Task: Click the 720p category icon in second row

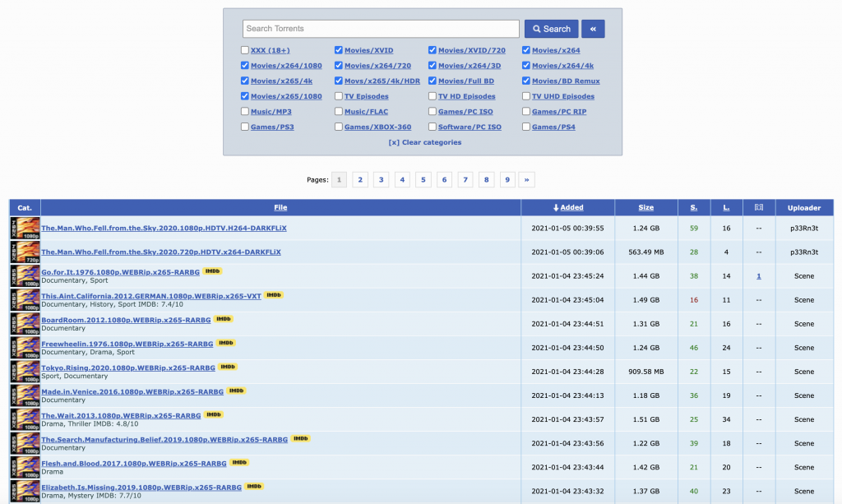Action: 25,252
